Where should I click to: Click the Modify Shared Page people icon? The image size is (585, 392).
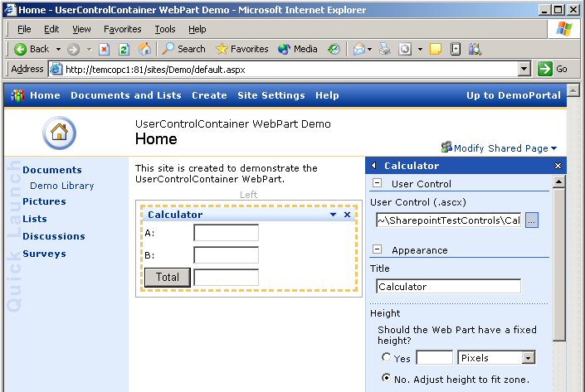pyautogui.click(x=446, y=148)
